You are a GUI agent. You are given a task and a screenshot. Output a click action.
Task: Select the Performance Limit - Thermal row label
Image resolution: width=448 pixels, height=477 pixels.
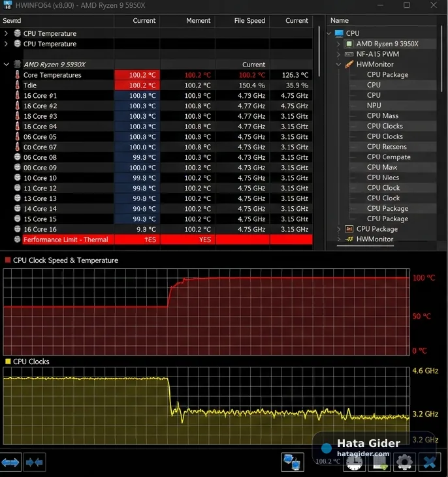click(x=65, y=239)
